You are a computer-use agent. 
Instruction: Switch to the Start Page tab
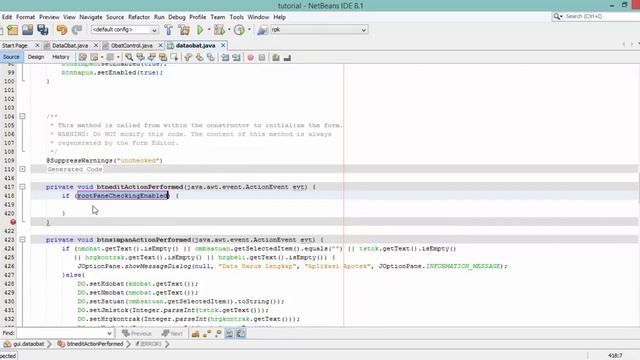click(x=15, y=45)
